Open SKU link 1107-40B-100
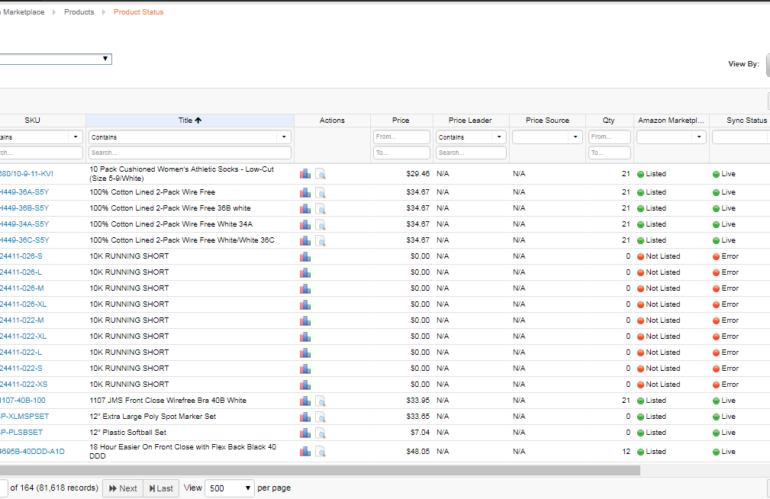The image size is (770, 499). 22,400
